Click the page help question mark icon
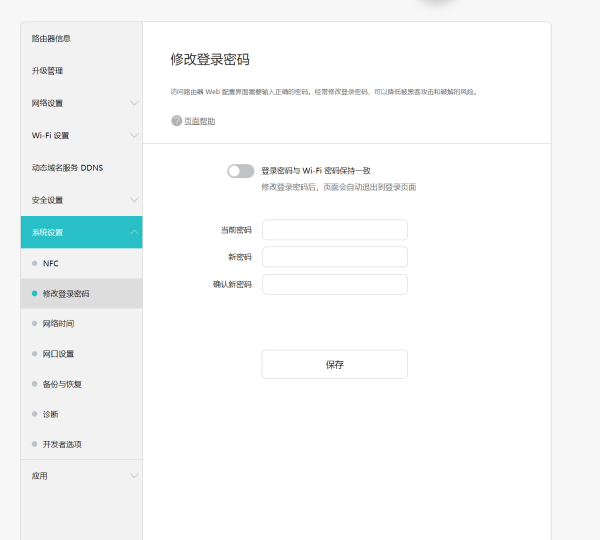The height and width of the screenshot is (540, 600). 176,121
